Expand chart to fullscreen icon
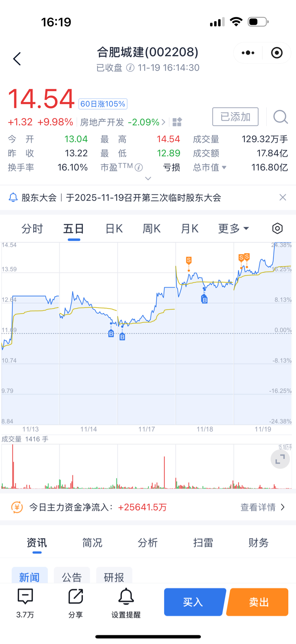 pos(280,459)
